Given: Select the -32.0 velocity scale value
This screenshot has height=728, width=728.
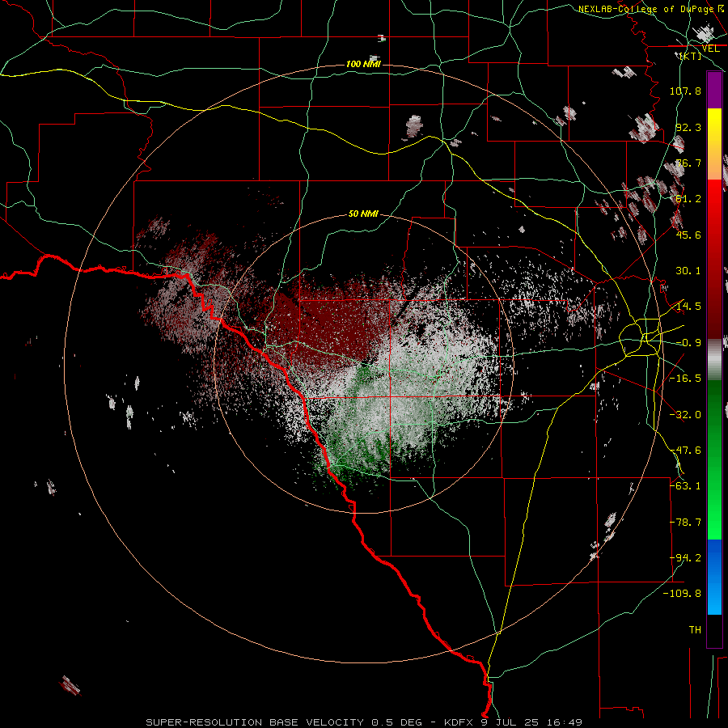Looking at the screenshot, I should 685,415.
